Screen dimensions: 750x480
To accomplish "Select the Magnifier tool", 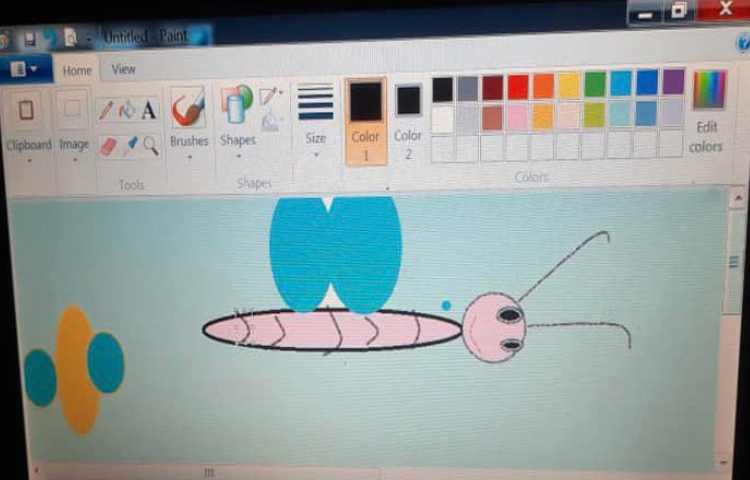I will [x=151, y=146].
